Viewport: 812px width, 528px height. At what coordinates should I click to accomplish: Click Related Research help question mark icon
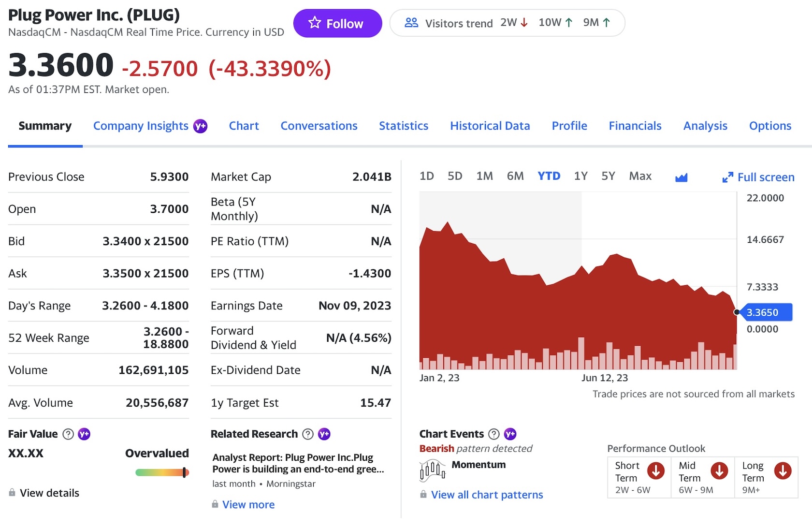308,434
